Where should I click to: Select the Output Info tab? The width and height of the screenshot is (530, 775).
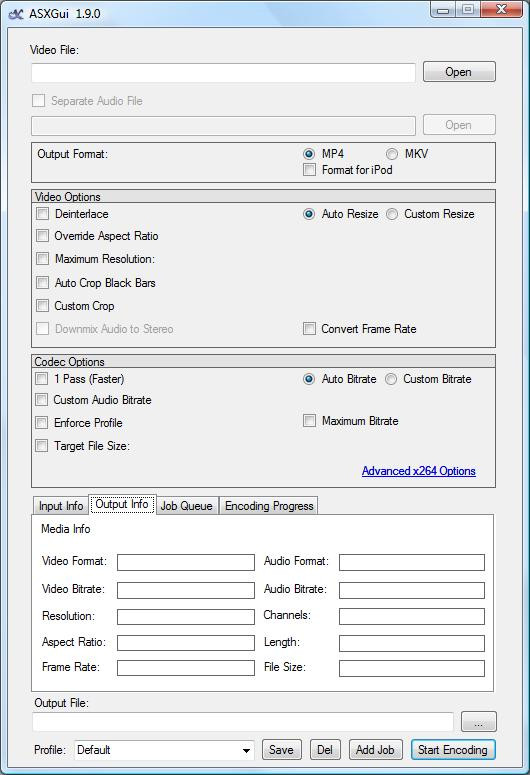click(122, 504)
